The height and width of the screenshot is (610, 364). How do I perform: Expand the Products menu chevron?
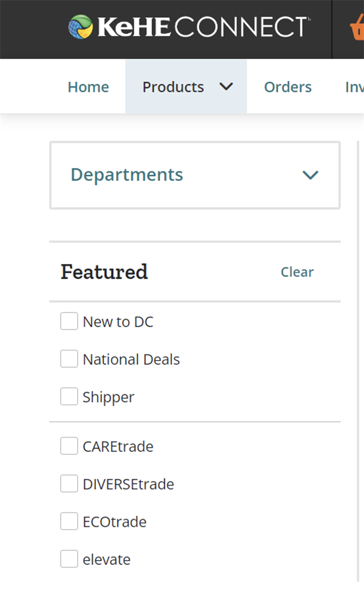(226, 87)
